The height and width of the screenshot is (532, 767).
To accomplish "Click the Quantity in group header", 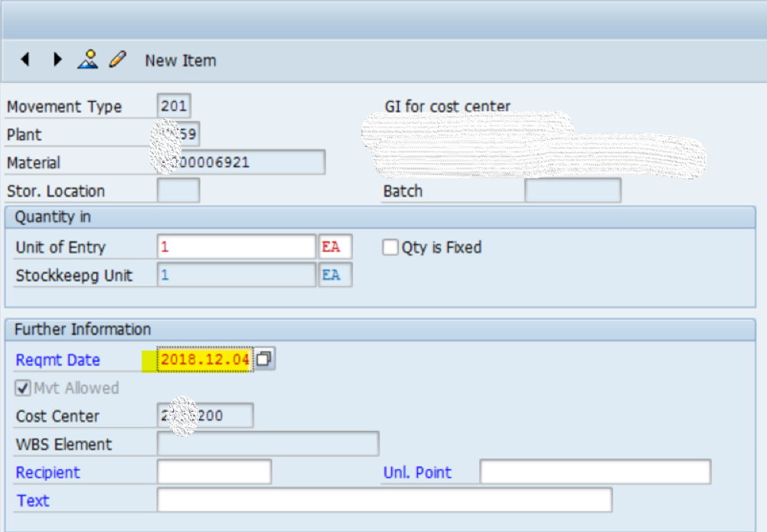I will [53, 217].
